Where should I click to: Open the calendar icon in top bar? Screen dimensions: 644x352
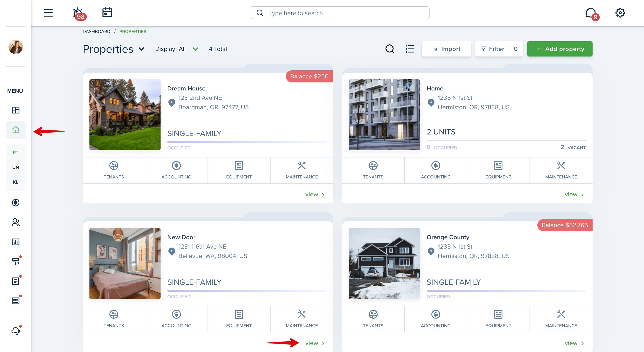(107, 12)
